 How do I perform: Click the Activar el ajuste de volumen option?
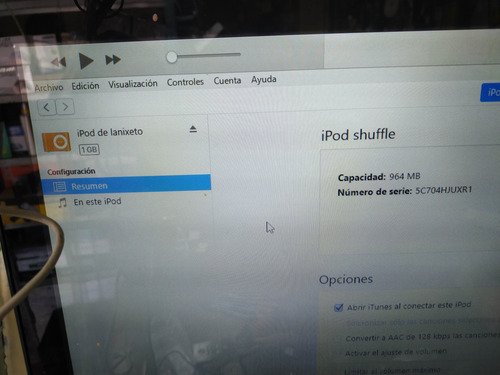[x=396, y=352]
